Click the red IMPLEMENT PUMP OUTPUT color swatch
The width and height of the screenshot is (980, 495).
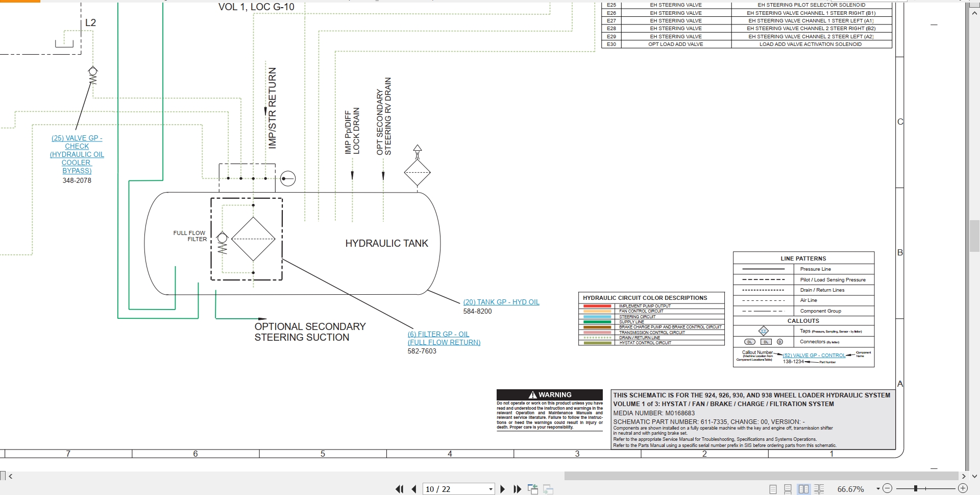pyautogui.click(x=597, y=306)
